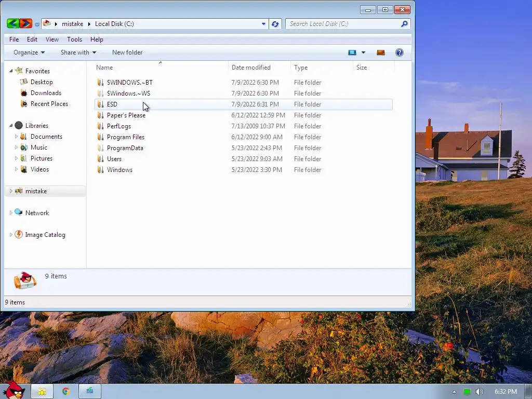Click the Angry Birds details pane icon

[25, 281]
